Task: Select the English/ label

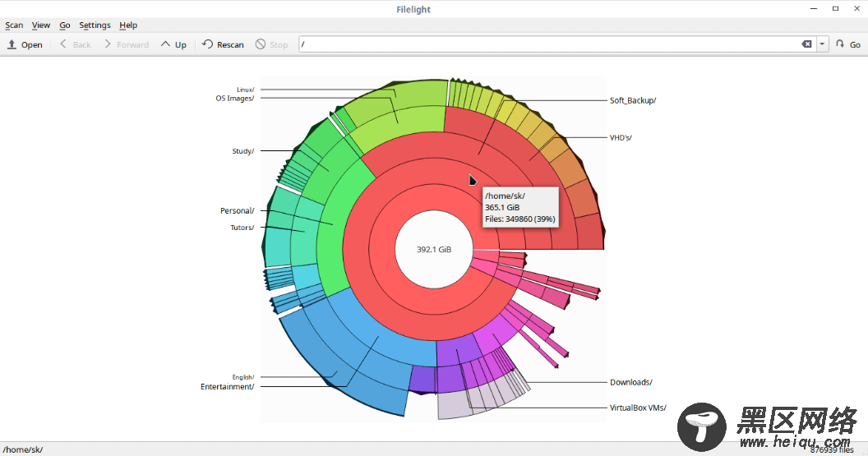Action: (243, 377)
